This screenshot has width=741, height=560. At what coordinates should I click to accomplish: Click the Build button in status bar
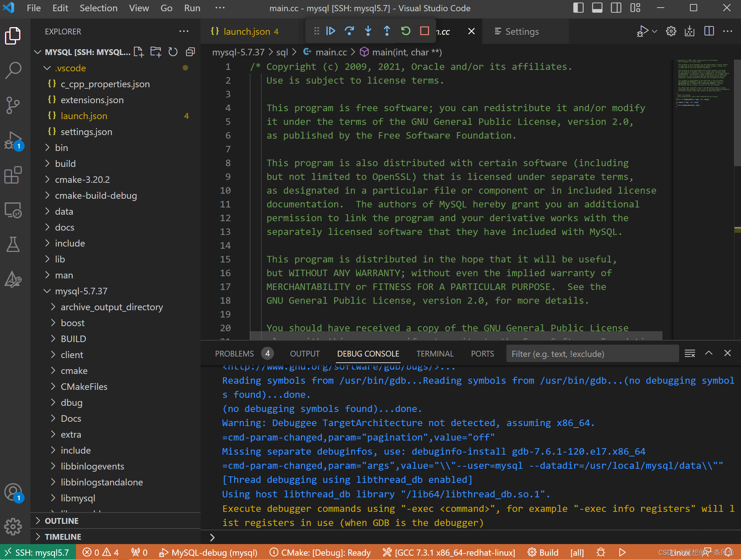pos(543,552)
